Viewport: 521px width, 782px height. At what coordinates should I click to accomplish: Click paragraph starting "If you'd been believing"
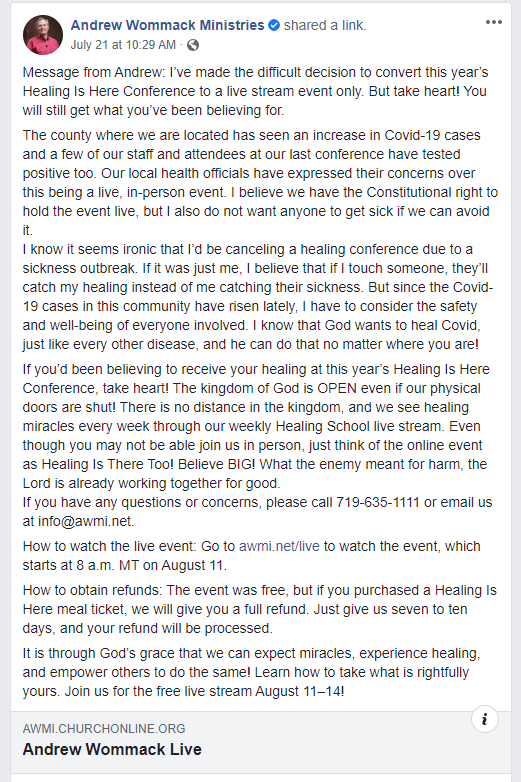(257, 426)
